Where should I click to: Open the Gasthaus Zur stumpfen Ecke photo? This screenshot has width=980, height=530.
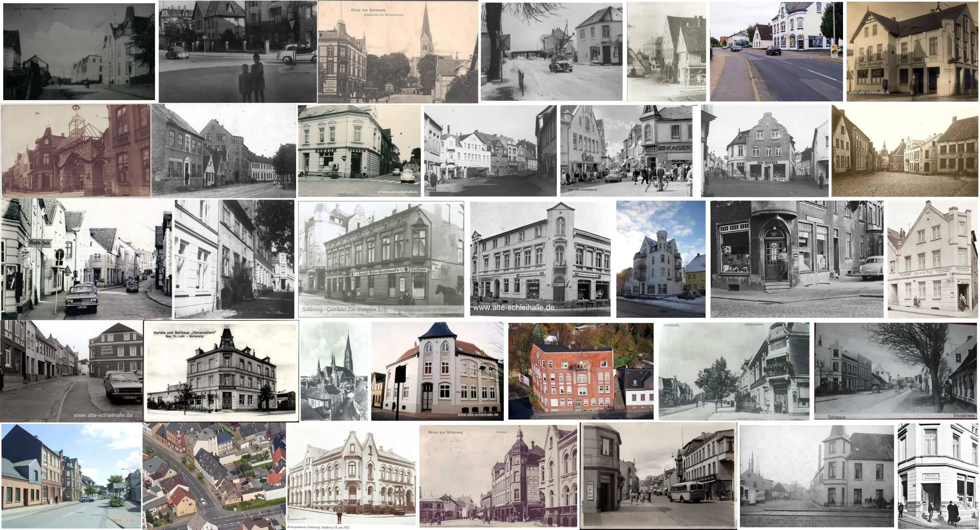pyautogui.click(x=381, y=259)
